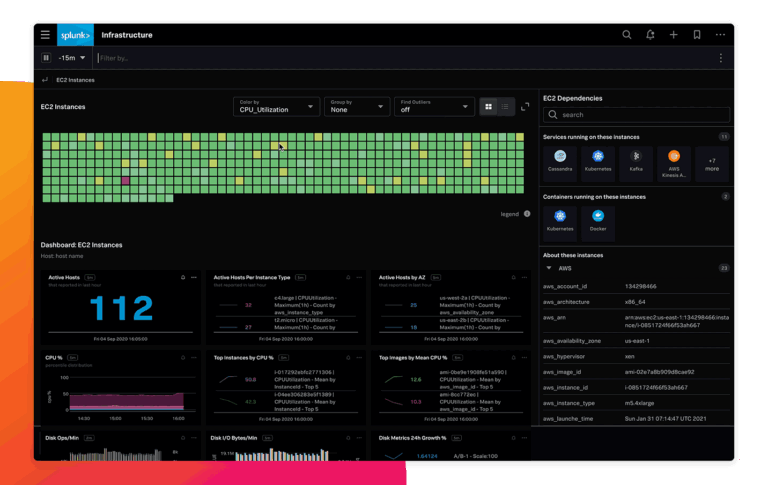The width and height of the screenshot is (768, 485).
Task: Open the -15m time range dropdown
Action: [x=72, y=58]
